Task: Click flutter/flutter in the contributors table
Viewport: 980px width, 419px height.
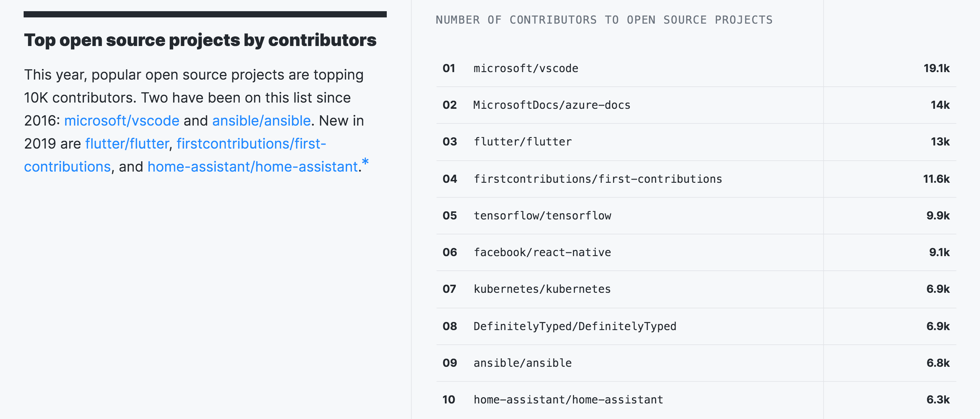Action: 522,142
